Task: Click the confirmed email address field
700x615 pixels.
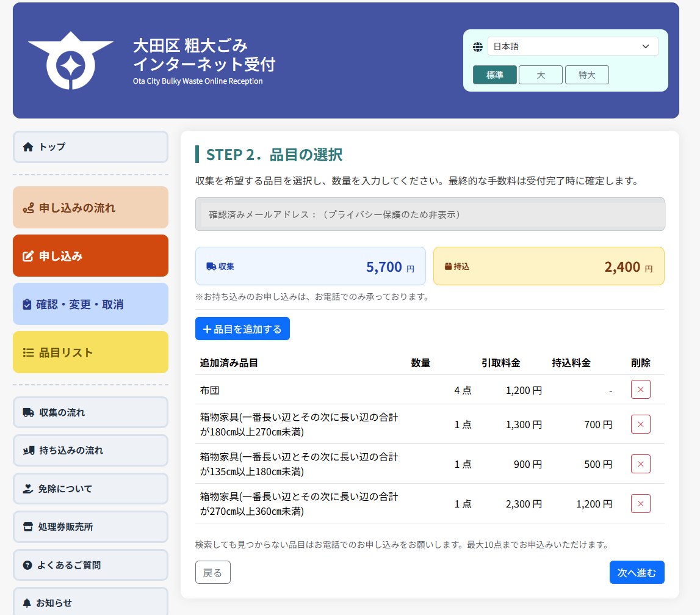Action: 430,214
